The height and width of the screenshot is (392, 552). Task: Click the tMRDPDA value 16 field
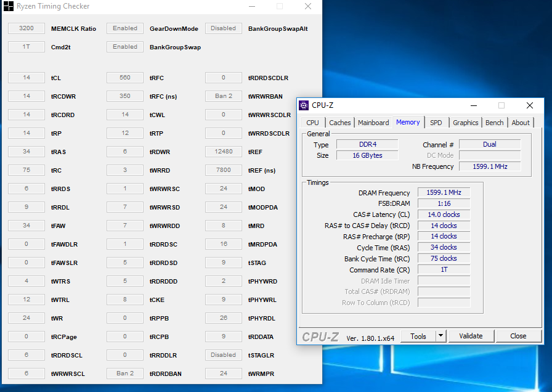[224, 243]
